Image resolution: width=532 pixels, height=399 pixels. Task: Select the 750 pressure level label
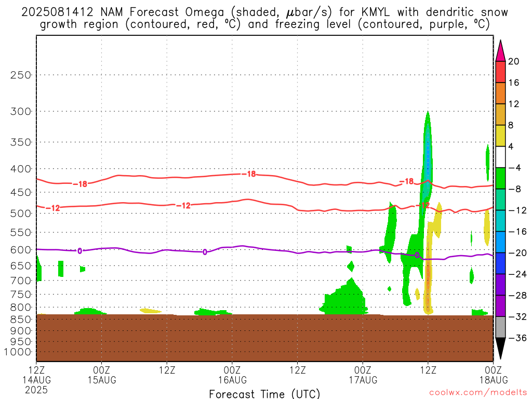coord(21,295)
